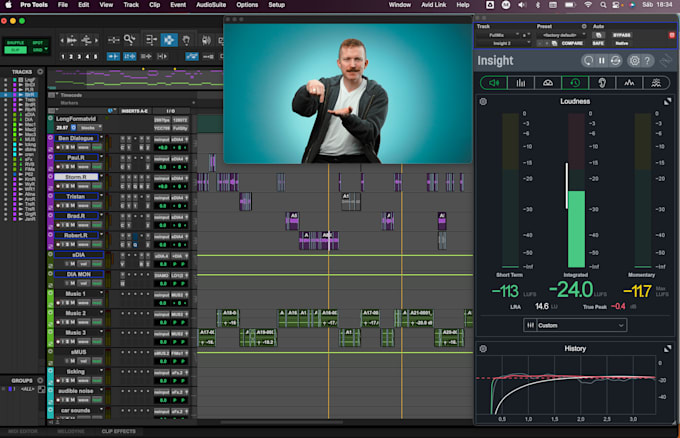This screenshot has height=438, width=680.
Task: Switch to the MELODYNE tab
Action: [71, 431]
